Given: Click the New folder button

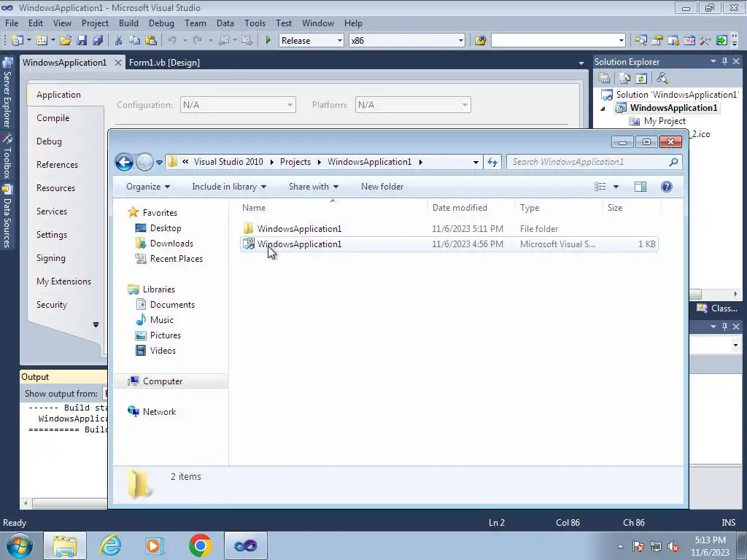Looking at the screenshot, I should coord(382,187).
